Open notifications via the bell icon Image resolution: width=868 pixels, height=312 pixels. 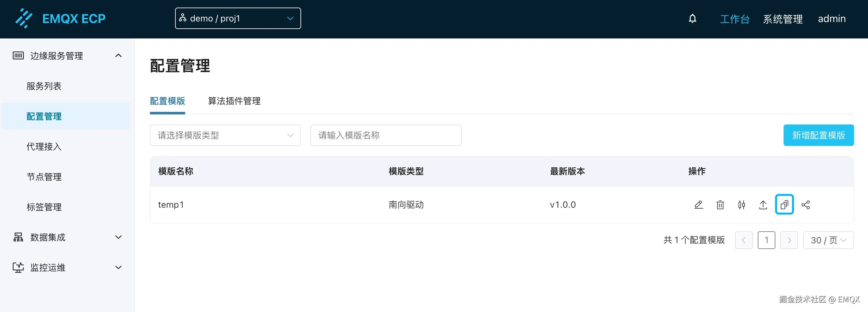(x=693, y=19)
